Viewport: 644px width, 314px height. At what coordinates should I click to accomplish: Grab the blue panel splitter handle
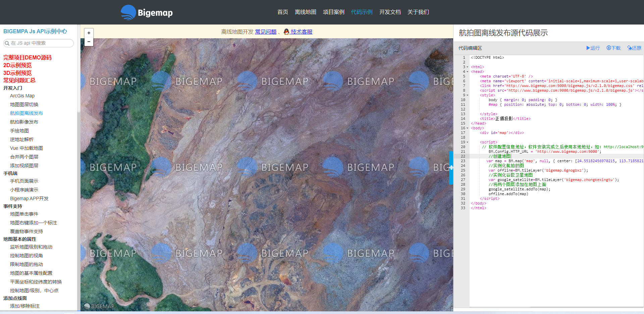tap(451, 168)
